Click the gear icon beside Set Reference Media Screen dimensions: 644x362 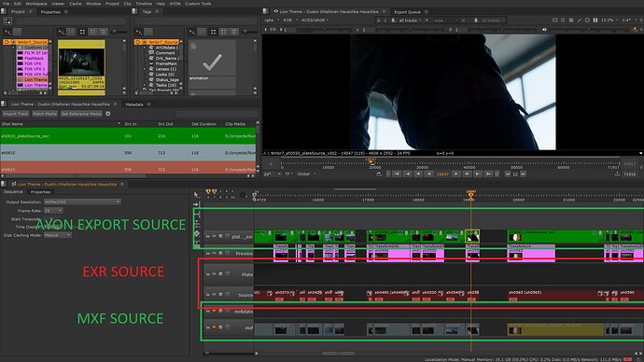[108, 114]
